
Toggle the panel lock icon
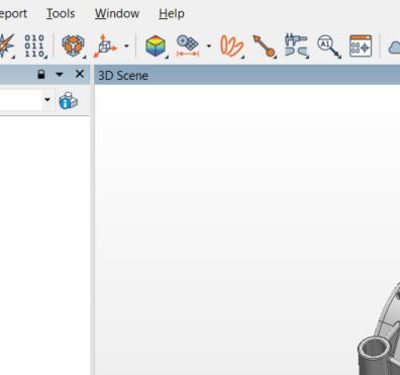41,74
